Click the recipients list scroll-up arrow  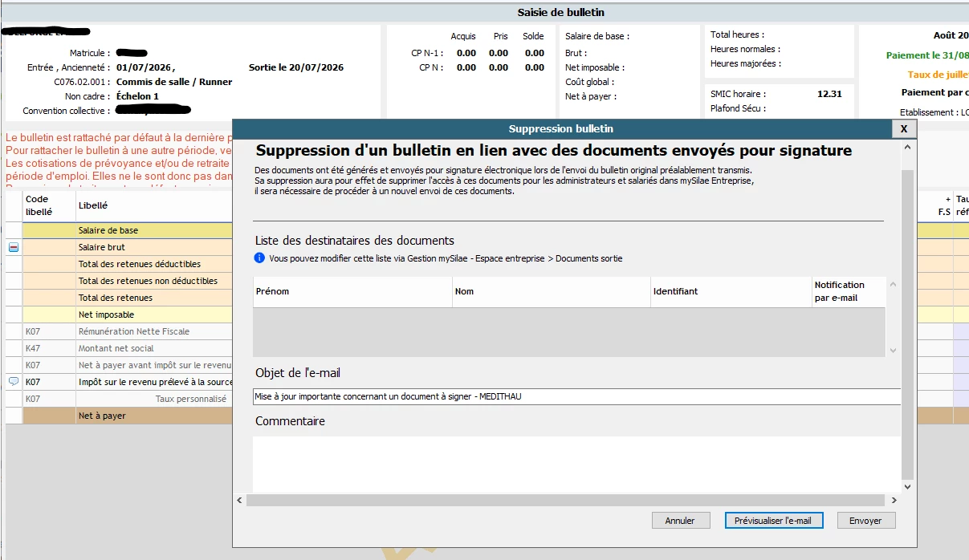tap(893, 285)
